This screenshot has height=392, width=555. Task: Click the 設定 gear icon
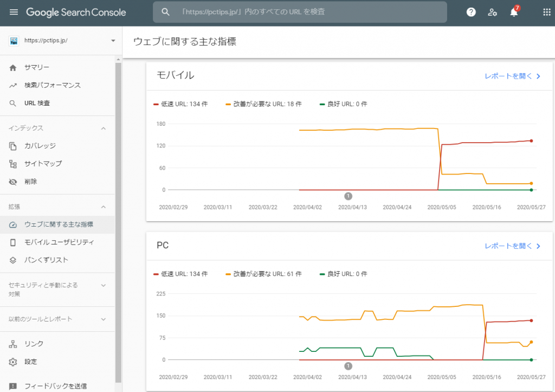tap(14, 362)
